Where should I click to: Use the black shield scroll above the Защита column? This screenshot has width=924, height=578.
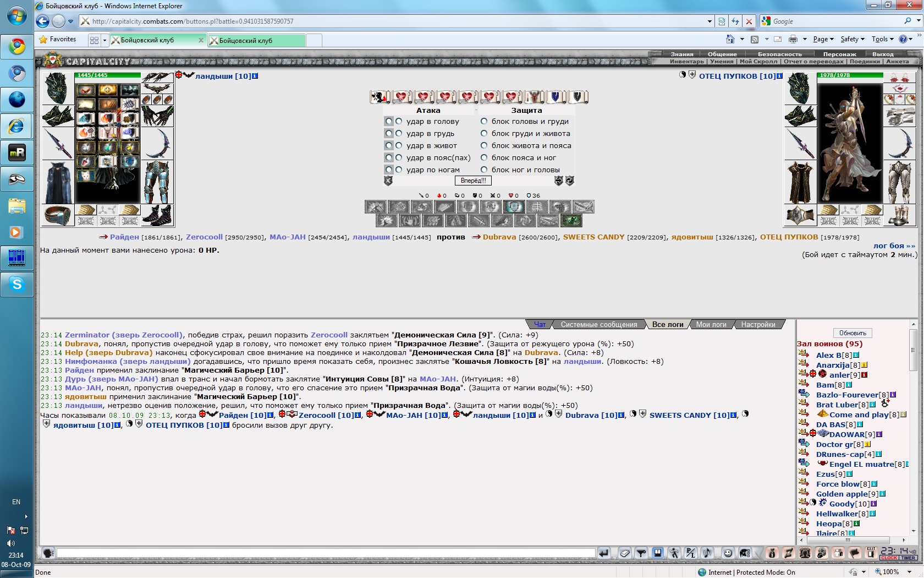tap(577, 97)
